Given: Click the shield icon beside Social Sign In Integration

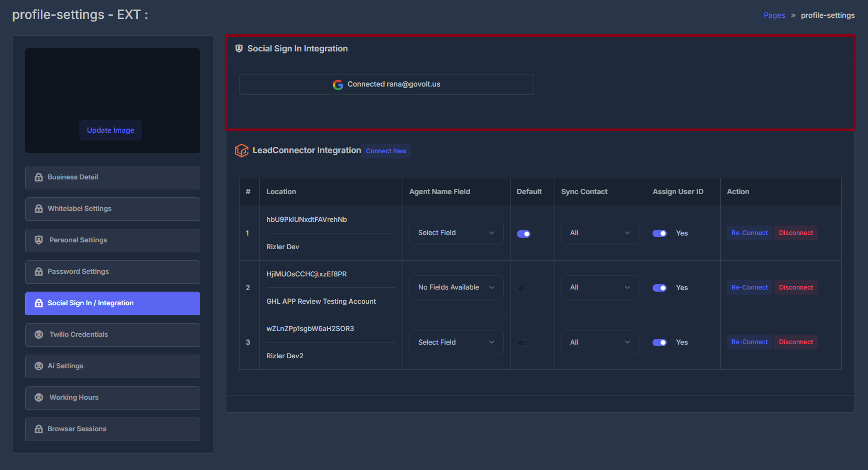Looking at the screenshot, I should point(239,48).
